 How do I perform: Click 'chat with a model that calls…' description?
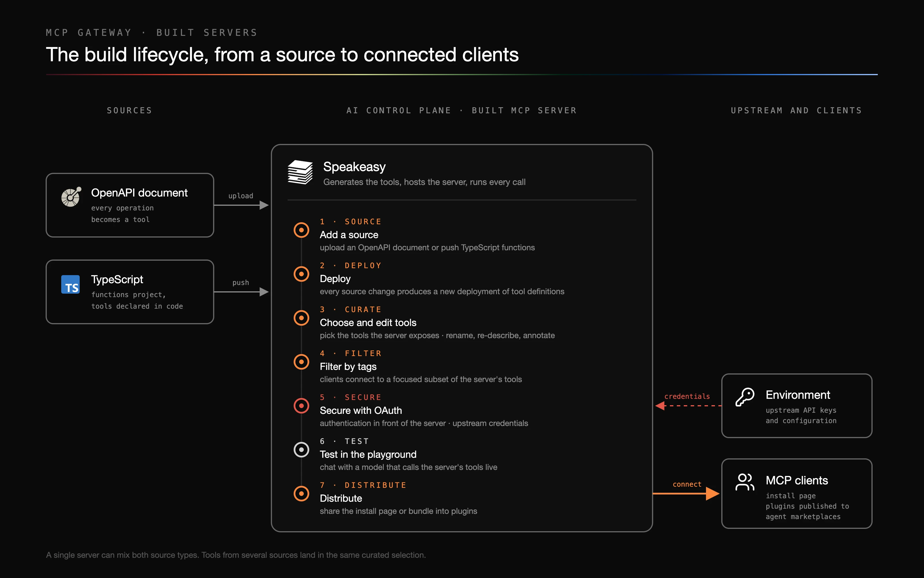(x=409, y=468)
